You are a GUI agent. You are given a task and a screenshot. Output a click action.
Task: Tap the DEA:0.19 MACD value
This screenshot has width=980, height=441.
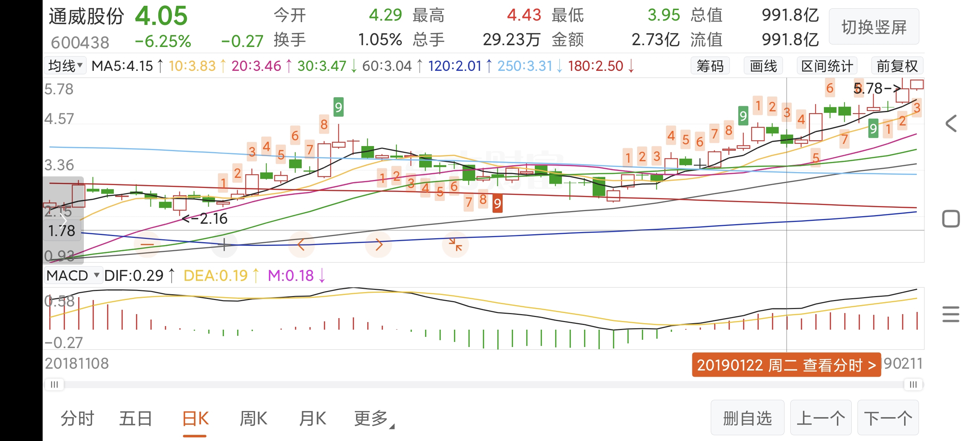coord(222,275)
